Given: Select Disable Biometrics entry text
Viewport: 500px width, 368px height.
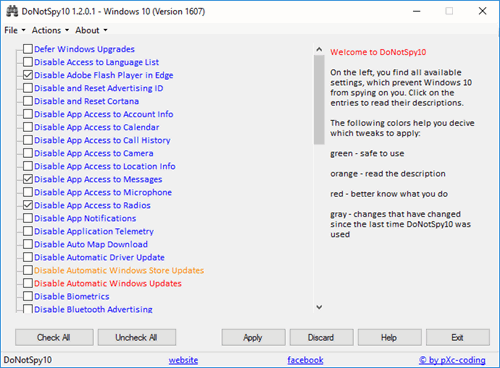Looking at the screenshot, I should click(x=72, y=296).
